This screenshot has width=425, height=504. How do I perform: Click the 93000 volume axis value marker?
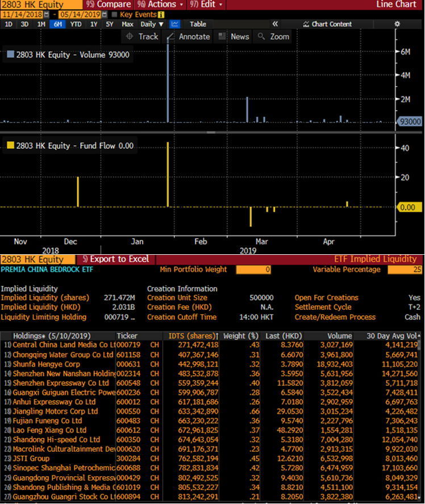click(410, 121)
